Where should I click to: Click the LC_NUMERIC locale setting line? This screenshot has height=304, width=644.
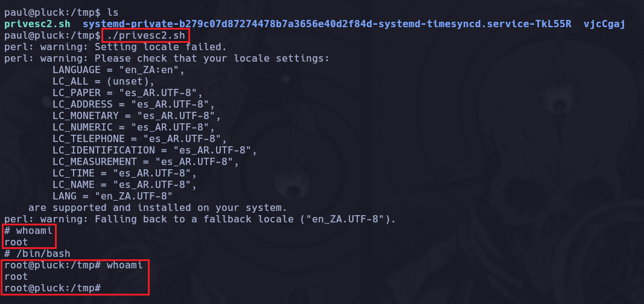click(x=133, y=127)
